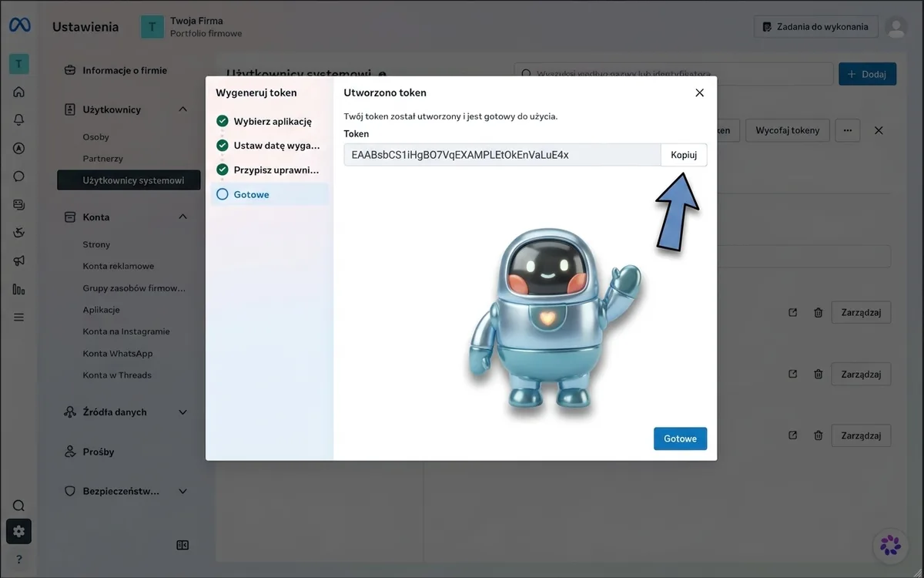Select Użytkownicy systemowi in the sidebar

click(129, 180)
